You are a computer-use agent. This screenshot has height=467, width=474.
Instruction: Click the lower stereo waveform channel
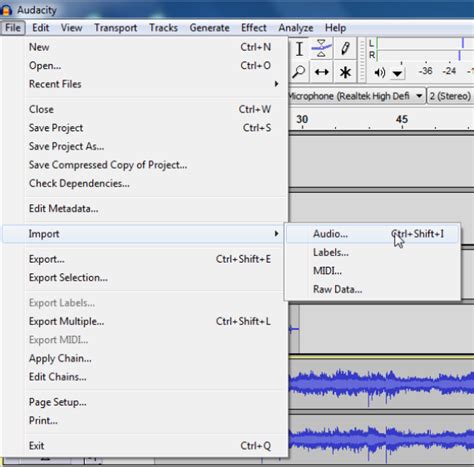coord(381,438)
